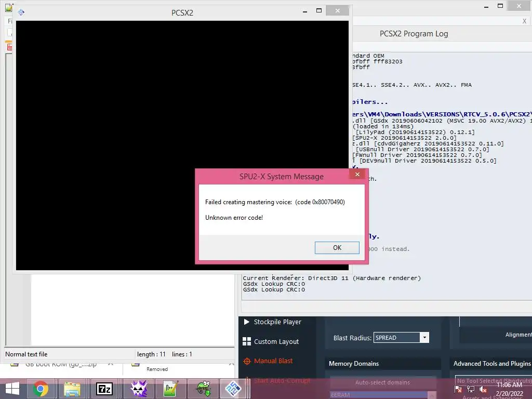Click 'lines : 1' in the status bar
Viewport: 532px width, 399px height.
tap(182, 354)
